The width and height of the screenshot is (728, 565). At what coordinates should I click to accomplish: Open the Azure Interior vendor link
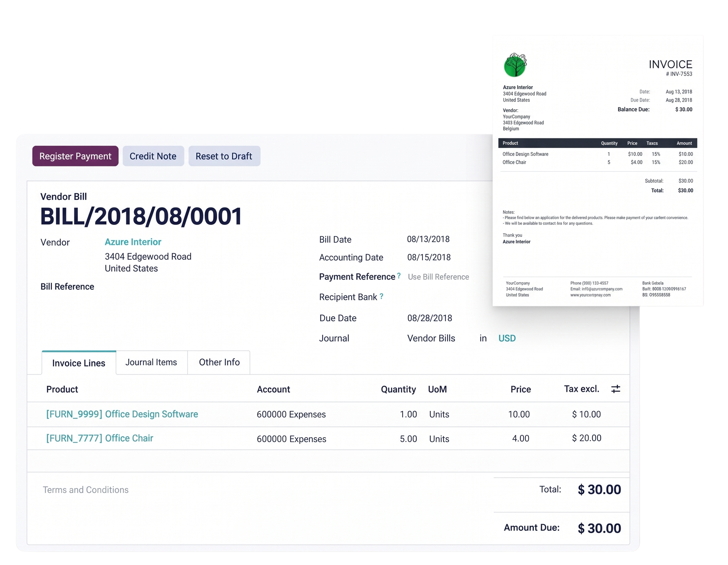[133, 242]
